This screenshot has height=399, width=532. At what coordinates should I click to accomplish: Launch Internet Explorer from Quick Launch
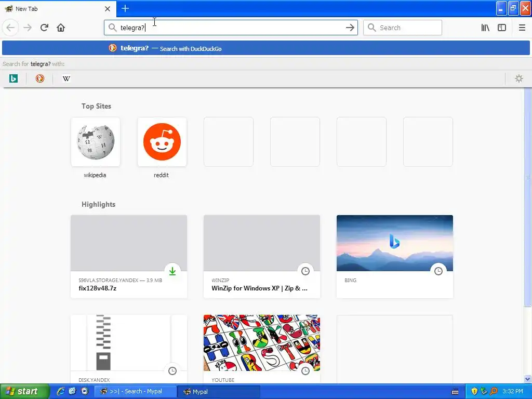[60, 391]
